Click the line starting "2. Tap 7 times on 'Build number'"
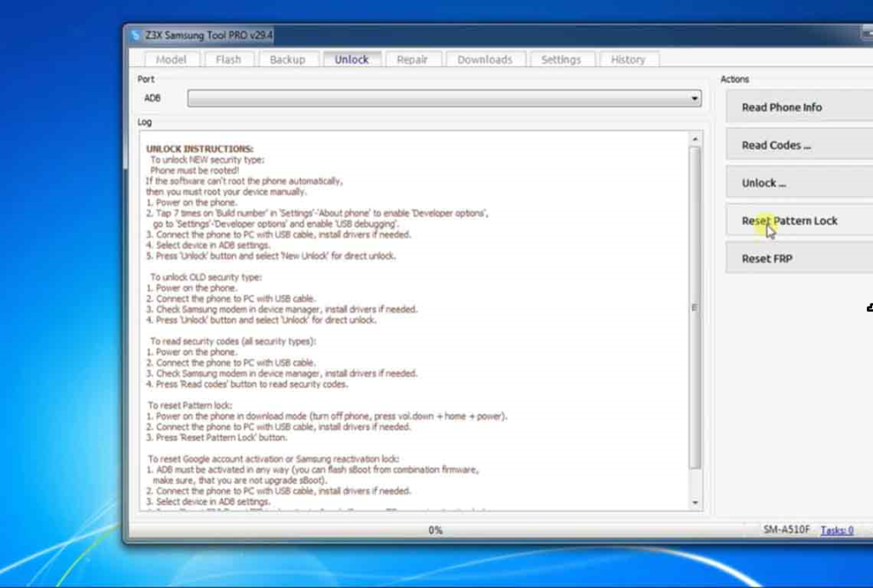This screenshot has width=873, height=588. (x=317, y=213)
